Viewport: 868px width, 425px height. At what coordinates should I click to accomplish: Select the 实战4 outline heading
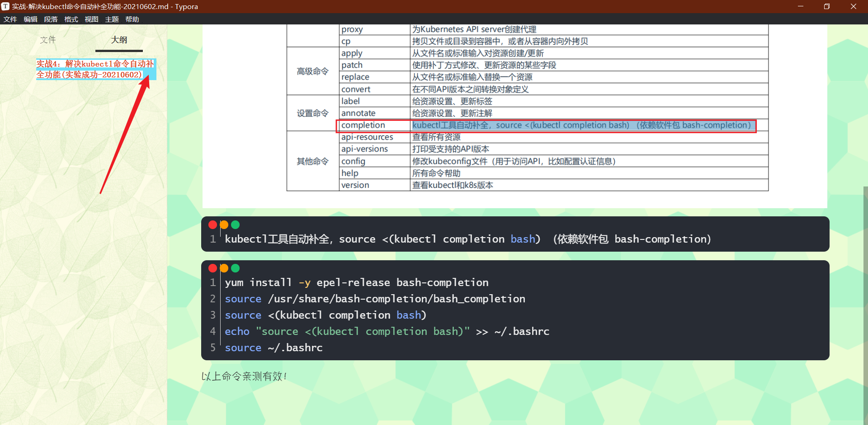tap(94, 69)
